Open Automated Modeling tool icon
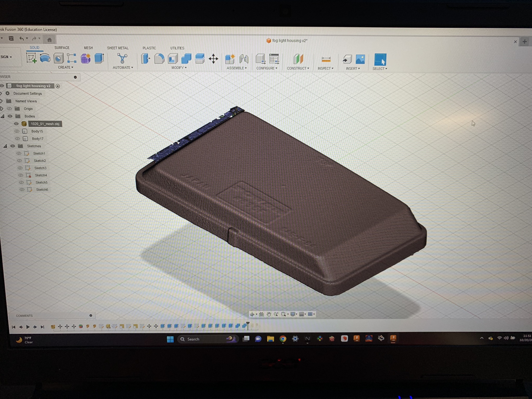The height and width of the screenshot is (399, 532). tap(122, 58)
